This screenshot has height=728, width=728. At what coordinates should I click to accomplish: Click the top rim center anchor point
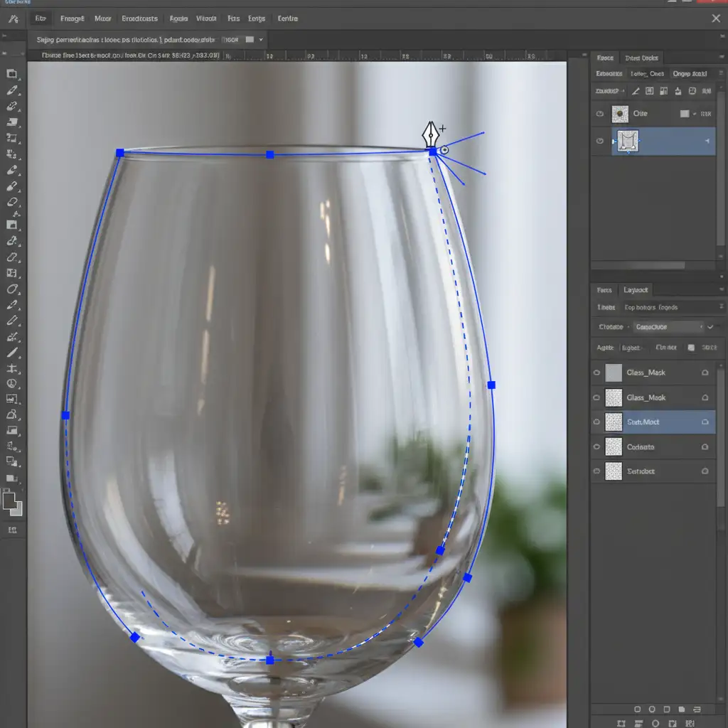tap(269, 154)
